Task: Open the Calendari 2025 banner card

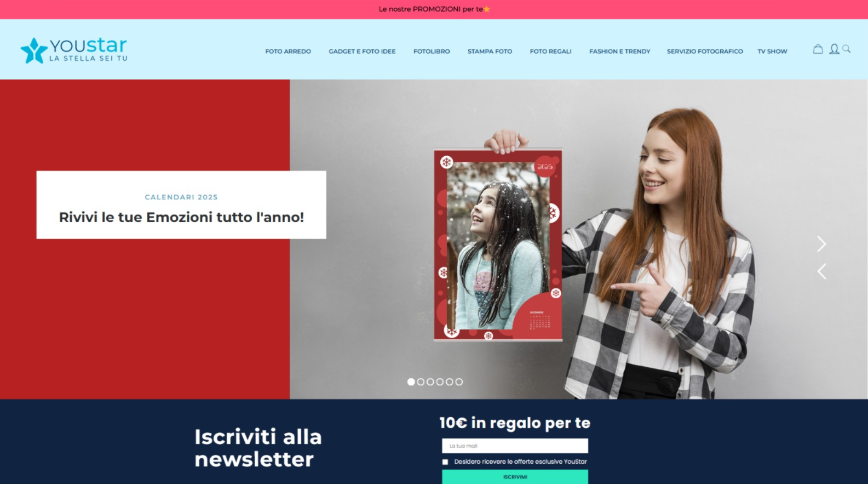Action: 181,205
